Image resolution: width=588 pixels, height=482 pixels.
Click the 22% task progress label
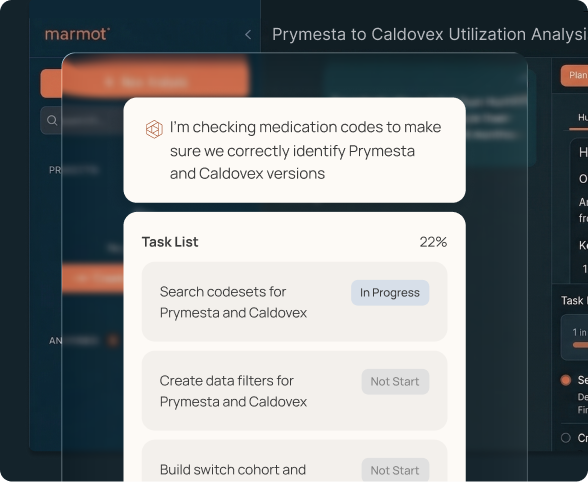click(x=433, y=242)
